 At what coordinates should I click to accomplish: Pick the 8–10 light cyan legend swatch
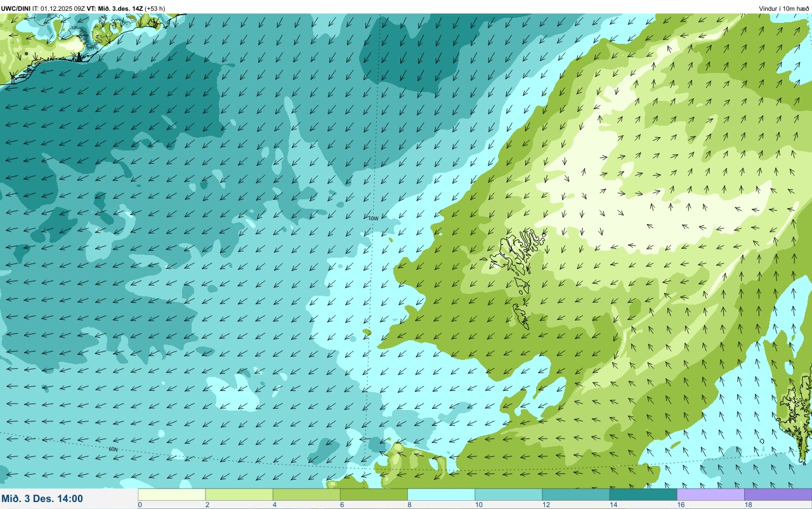442,494
